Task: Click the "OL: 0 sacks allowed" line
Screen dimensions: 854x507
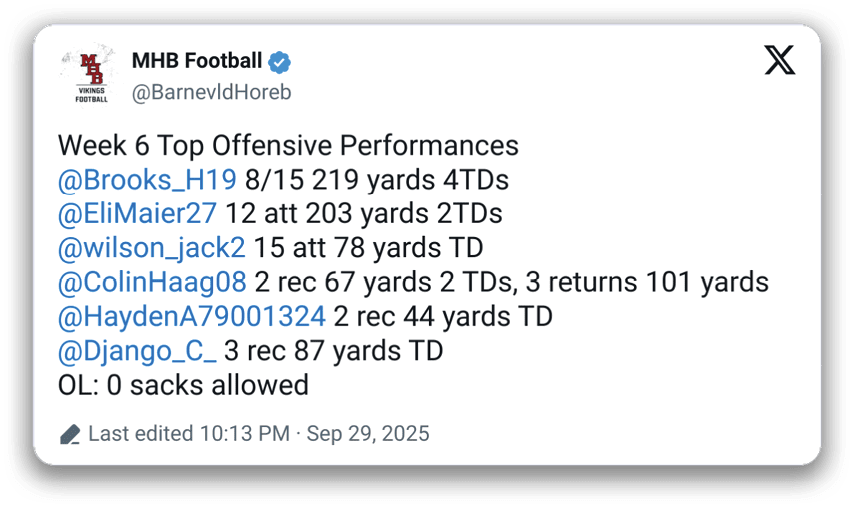Action: [183, 385]
